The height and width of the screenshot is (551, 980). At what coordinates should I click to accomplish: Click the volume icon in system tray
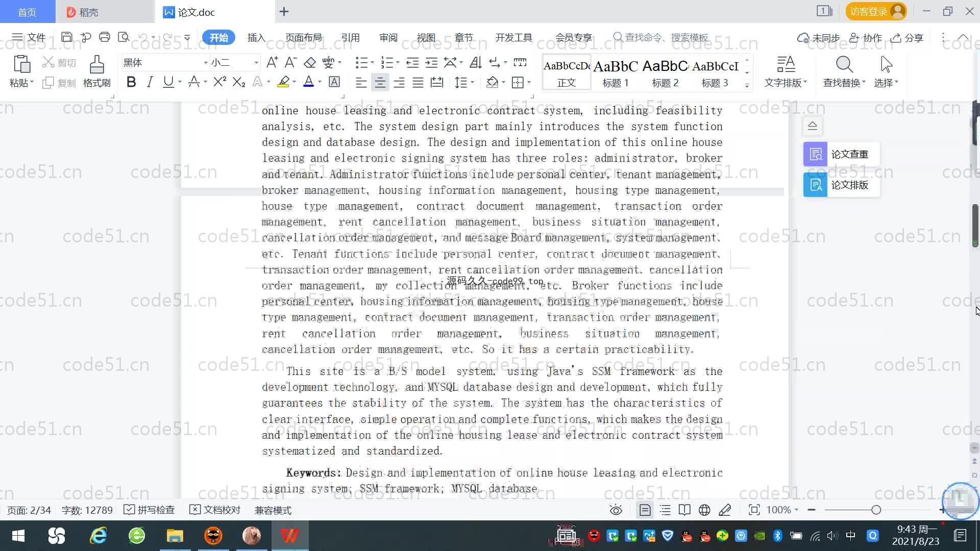click(x=832, y=536)
